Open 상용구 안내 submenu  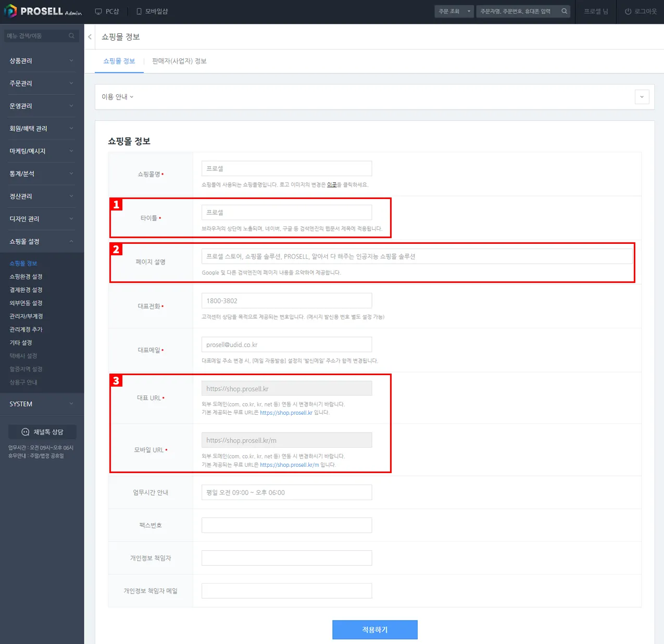(23, 382)
